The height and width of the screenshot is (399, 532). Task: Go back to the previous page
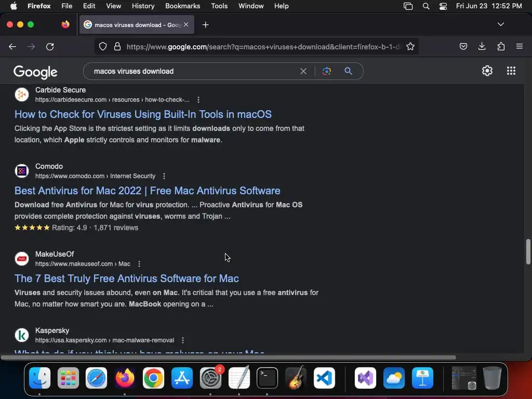12,46
